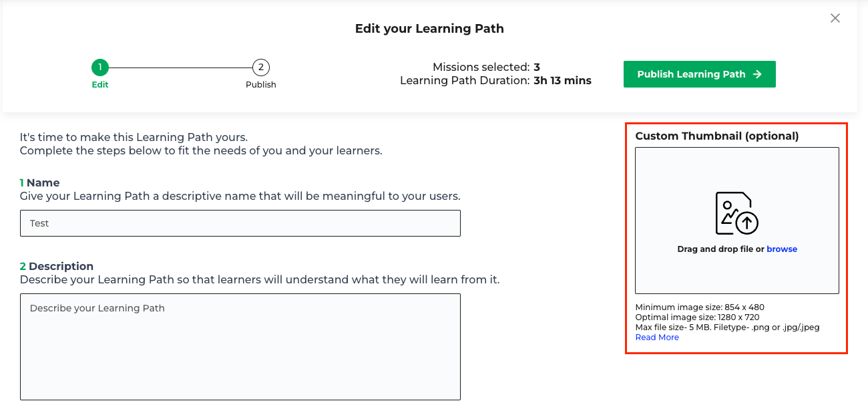Focus the Name field containing Test

click(240, 223)
